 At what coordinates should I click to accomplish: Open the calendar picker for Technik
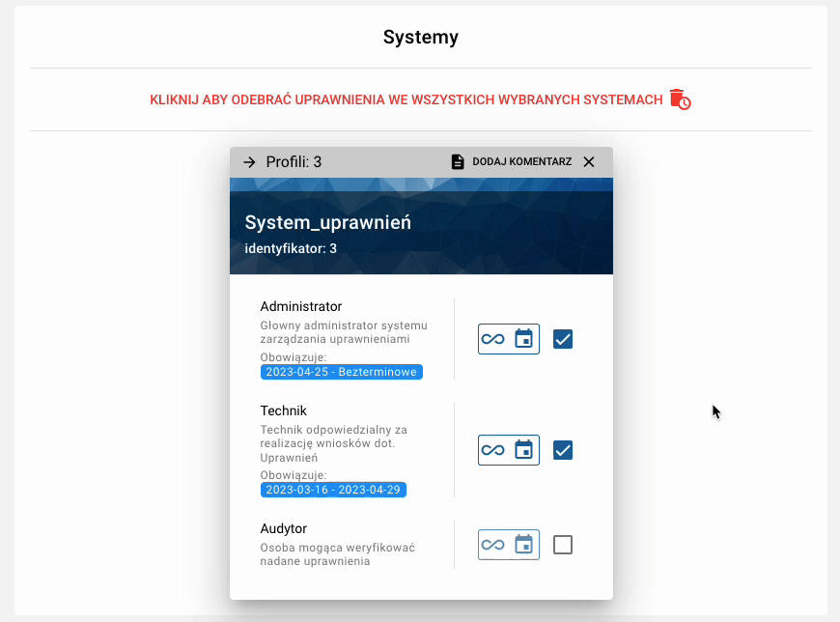point(524,450)
